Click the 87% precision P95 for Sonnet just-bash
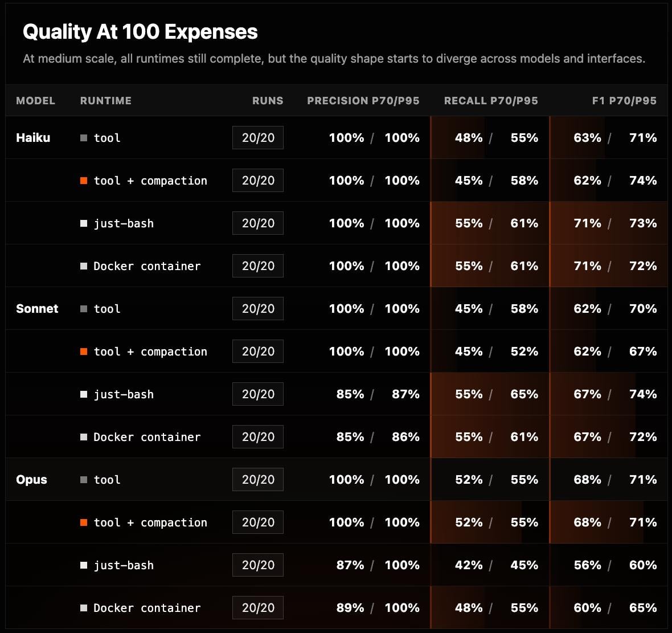This screenshot has height=633, width=672. pos(405,394)
